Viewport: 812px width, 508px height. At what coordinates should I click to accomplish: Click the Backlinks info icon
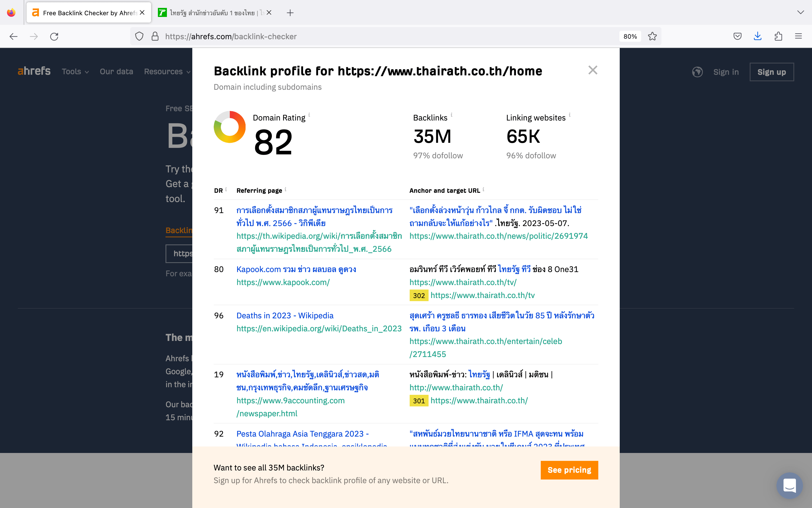(x=451, y=115)
